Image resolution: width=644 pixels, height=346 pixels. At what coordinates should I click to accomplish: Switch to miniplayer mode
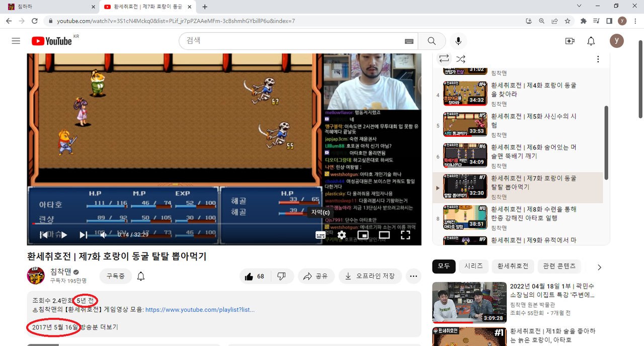coord(363,235)
